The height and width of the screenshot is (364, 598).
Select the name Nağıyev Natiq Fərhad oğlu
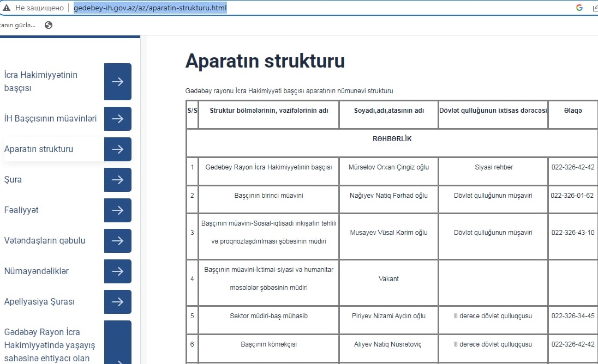coord(388,195)
